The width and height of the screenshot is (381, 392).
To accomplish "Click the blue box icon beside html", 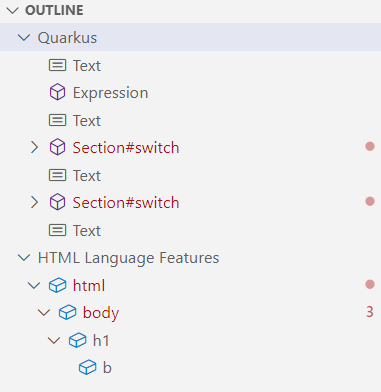I will click(x=57, y=285).
